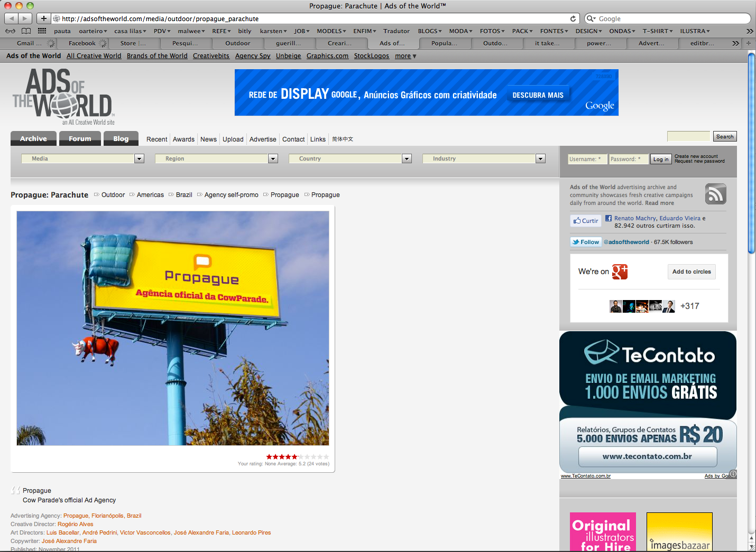Click the browser Forward arrow button
Image resolution: width=756 pixels, height=552 pixels.
coord(25,18)
